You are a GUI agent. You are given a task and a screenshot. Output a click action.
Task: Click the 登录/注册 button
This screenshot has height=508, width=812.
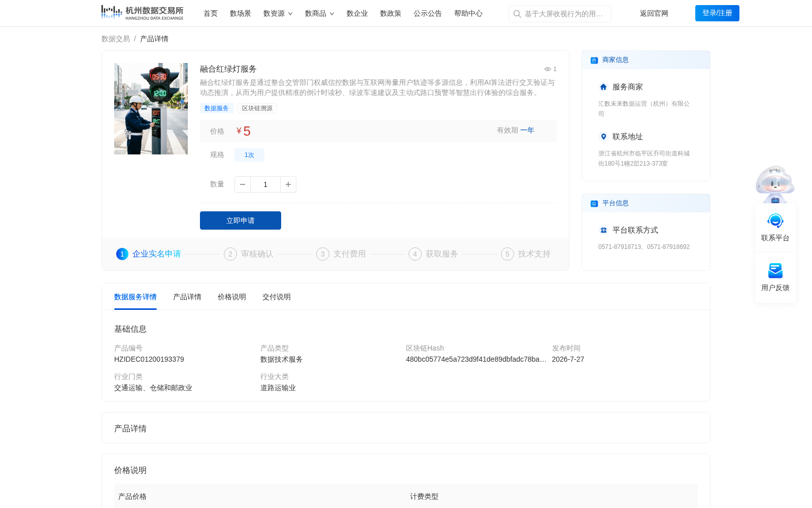pos(717,13)
